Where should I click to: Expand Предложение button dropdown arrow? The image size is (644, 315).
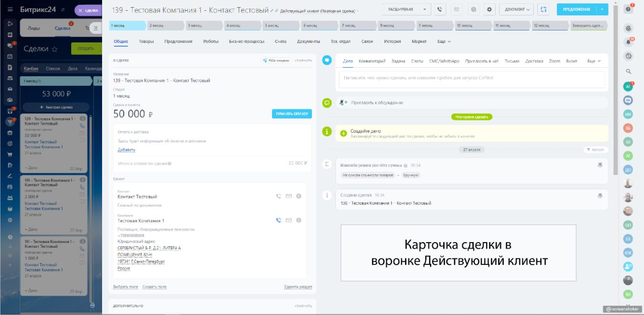[602, 10]
